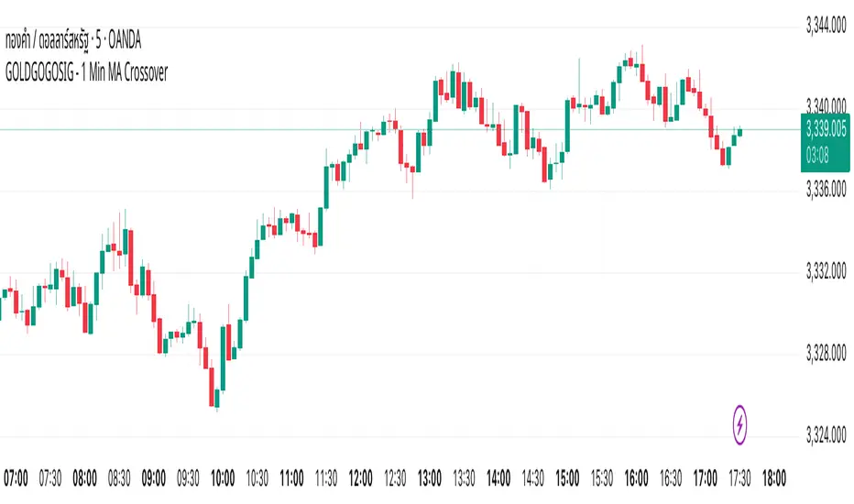Click the 3,324.000 price scale label
The image size is (854, 504).
(826, 434)
